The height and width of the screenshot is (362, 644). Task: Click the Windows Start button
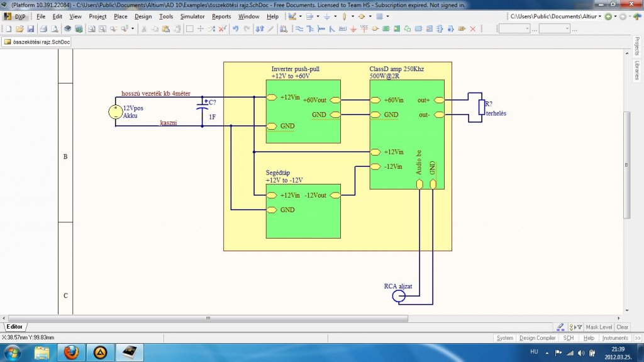12,353
